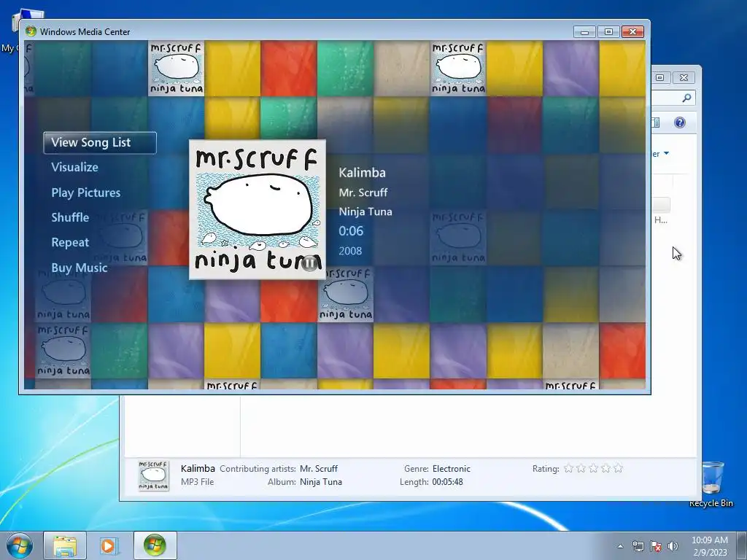The image size is (747, 560).
Task: Show hidden system tray icons
Action: [x=620, y=546]
